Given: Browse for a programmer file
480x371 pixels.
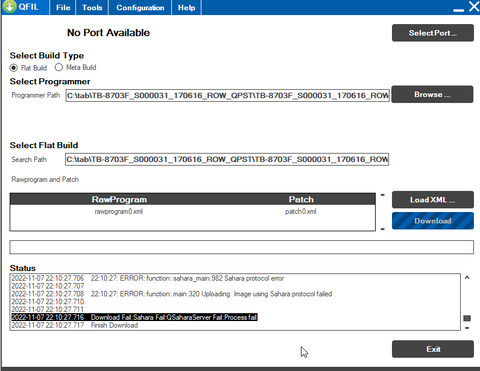Looking at the screenshot, I should tap(432, 95).
